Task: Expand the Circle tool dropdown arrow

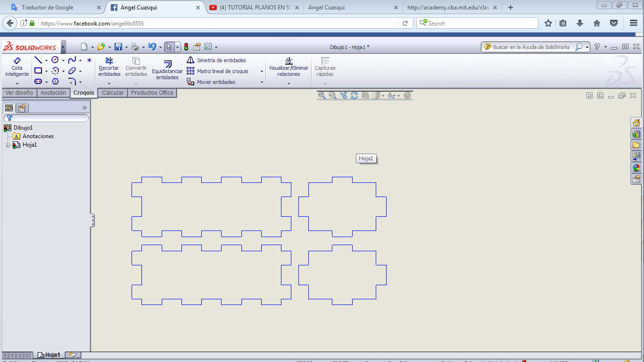Action: [63, 60]
